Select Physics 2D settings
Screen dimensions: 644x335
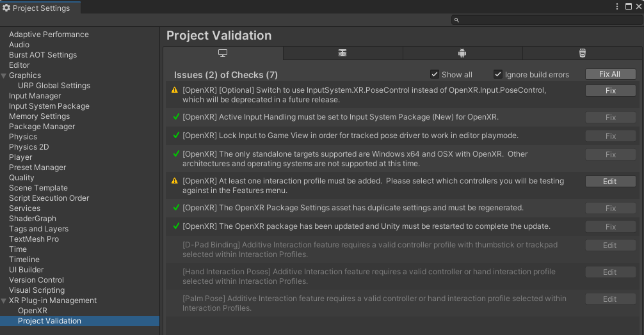29,147
